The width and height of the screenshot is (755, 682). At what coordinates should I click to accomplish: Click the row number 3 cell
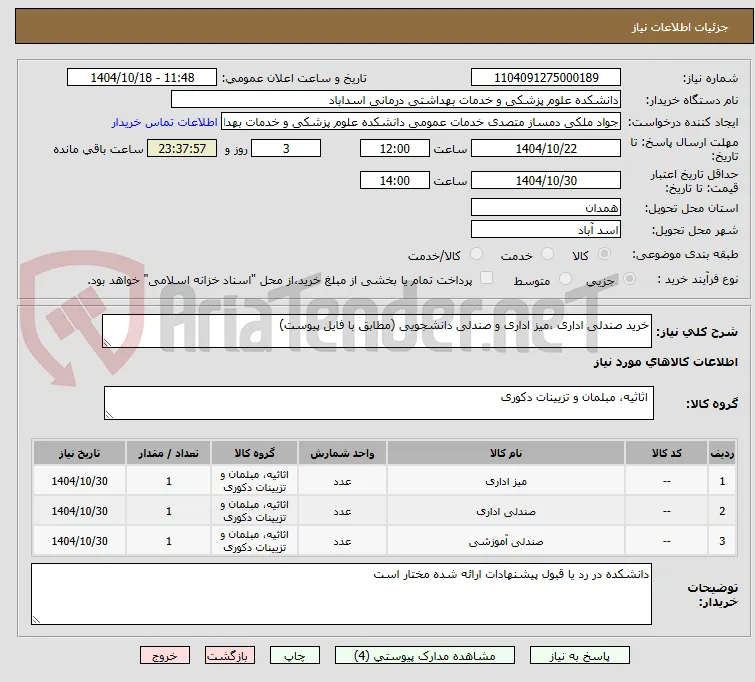coord(722,541)
